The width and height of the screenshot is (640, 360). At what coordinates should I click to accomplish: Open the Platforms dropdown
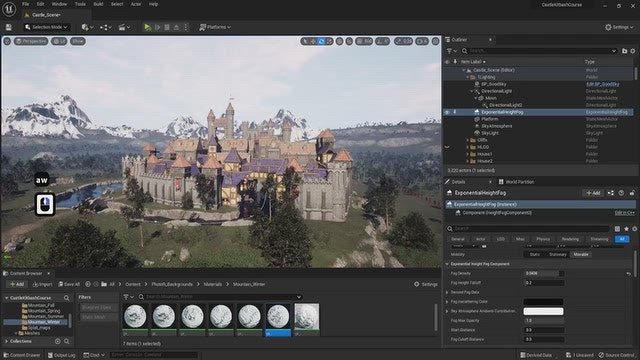point(215,27)
